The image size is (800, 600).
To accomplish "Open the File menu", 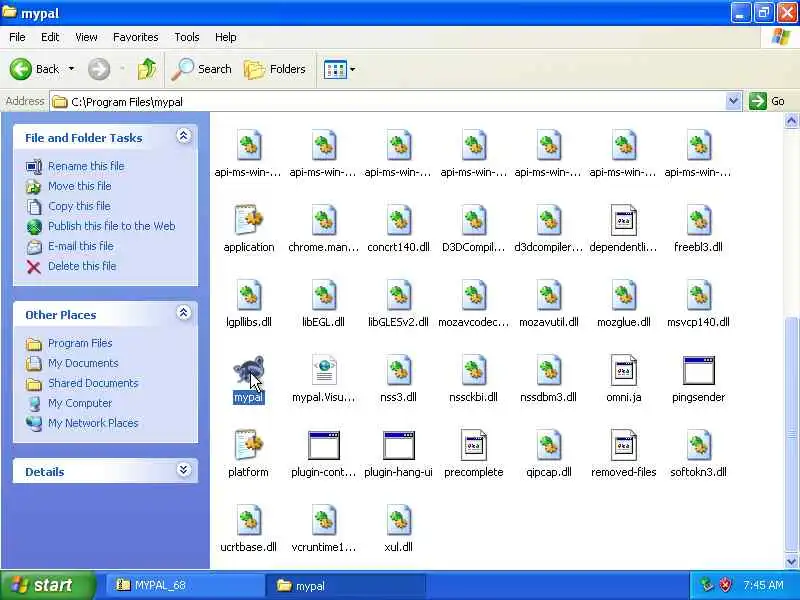I will 17,37.
